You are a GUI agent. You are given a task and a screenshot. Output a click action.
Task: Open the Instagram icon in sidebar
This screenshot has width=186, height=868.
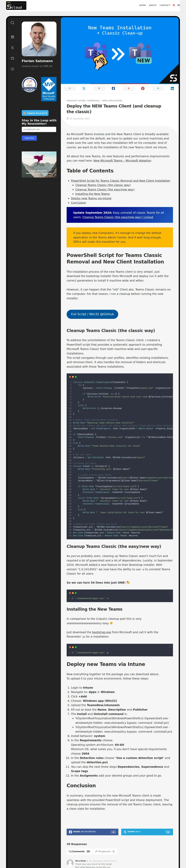tap(12, 69)
